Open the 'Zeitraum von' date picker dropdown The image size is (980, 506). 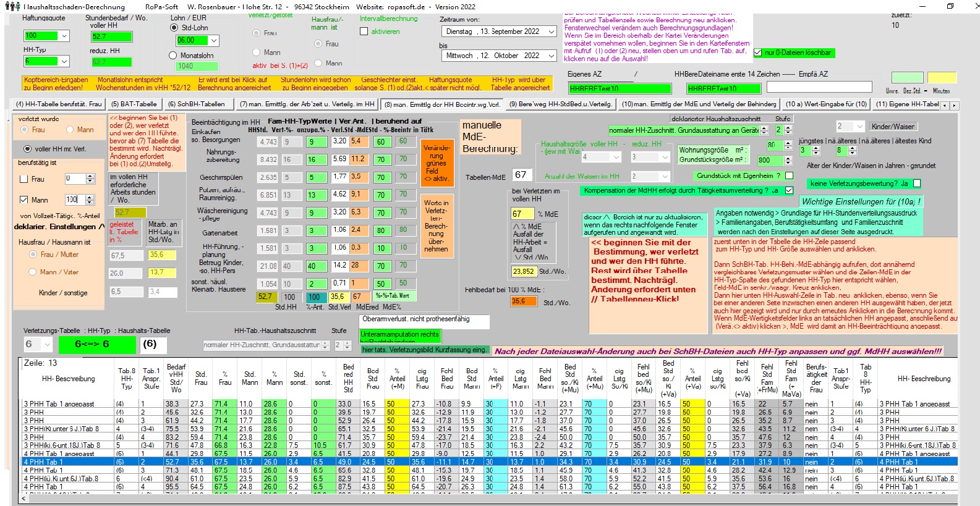tap(551, 32)
